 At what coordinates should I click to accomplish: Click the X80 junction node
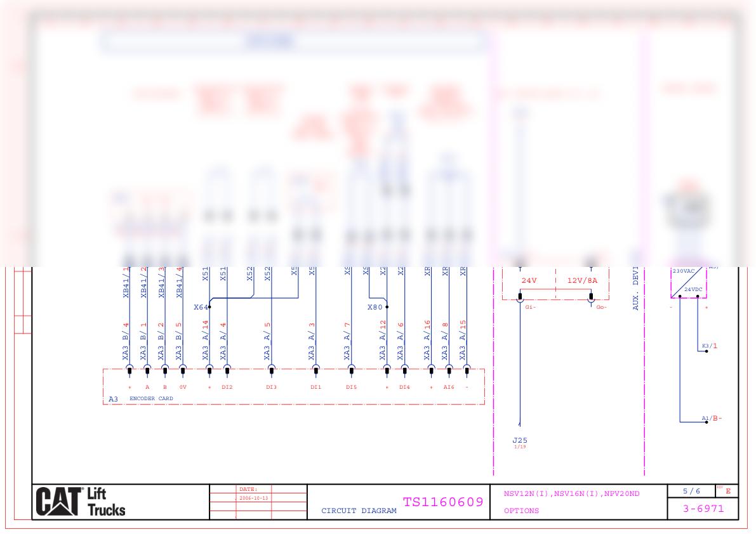(x=387, y=306)
